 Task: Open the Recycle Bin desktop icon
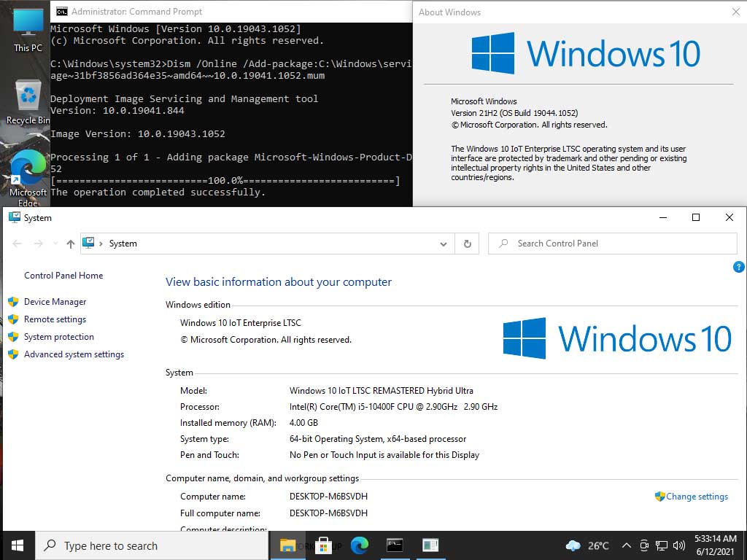click(28, 102)
